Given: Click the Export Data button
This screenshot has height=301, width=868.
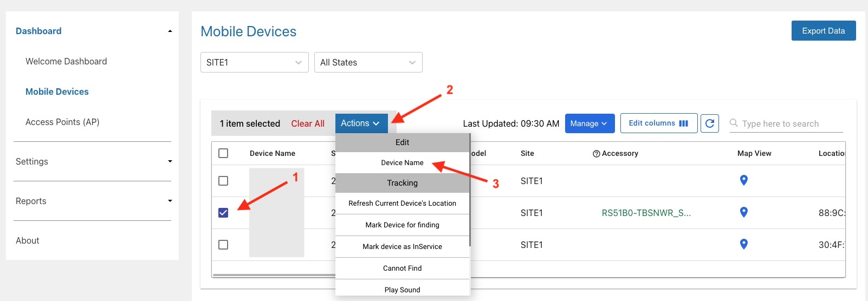Looking at the screenshot, I should (823, 31).
